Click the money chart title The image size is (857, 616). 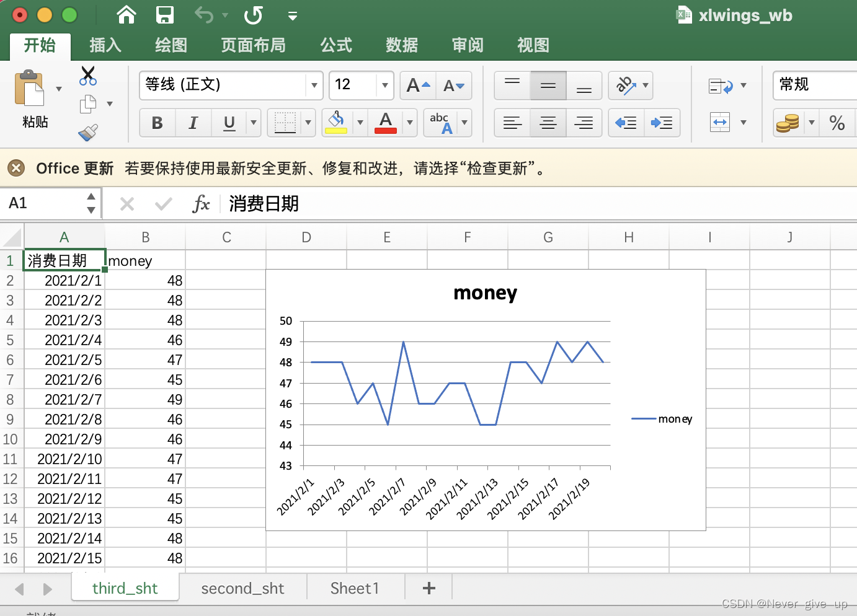click(485, 293)
